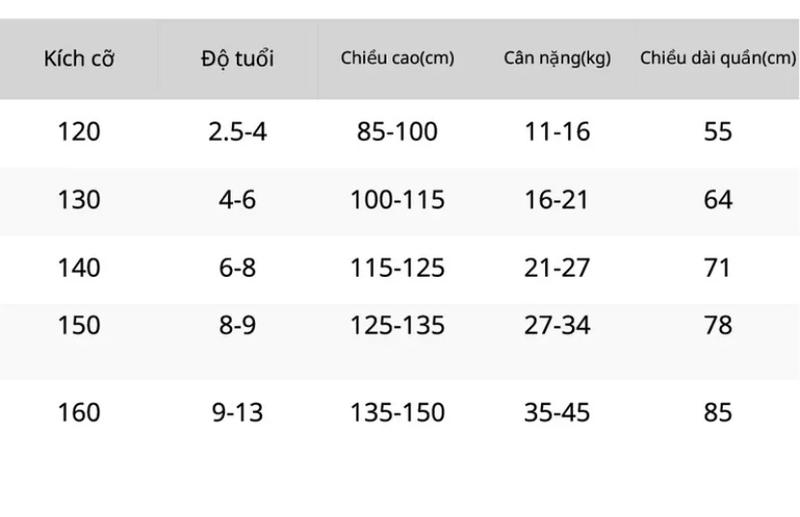Select size 150 cell
The width and height of the screenshot is (800, 517).
pos(79,325)
